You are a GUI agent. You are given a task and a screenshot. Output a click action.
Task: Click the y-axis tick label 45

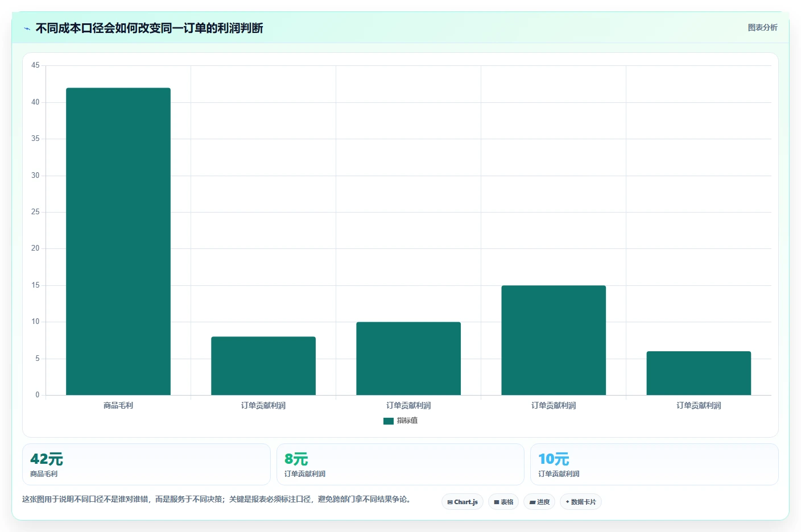coord(35,65)
